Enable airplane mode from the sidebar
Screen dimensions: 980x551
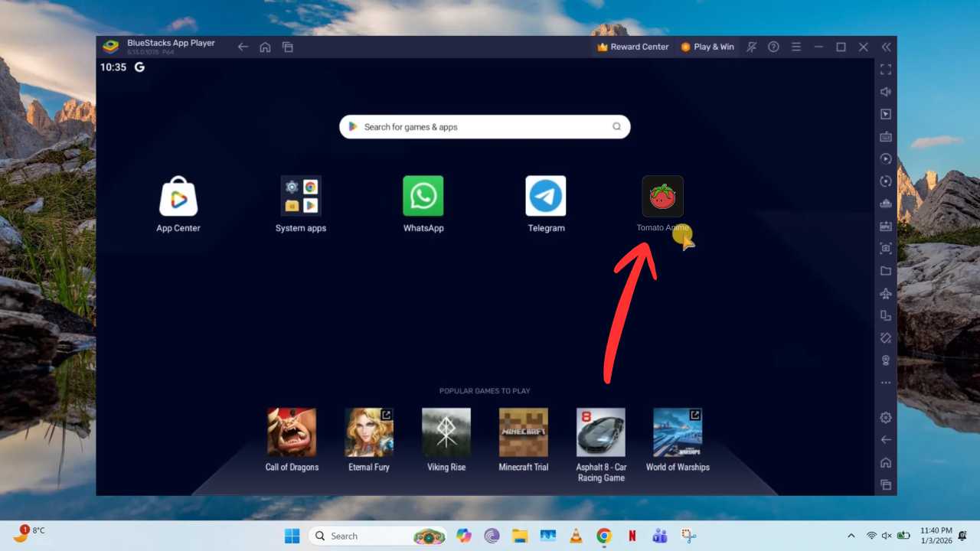886,293
